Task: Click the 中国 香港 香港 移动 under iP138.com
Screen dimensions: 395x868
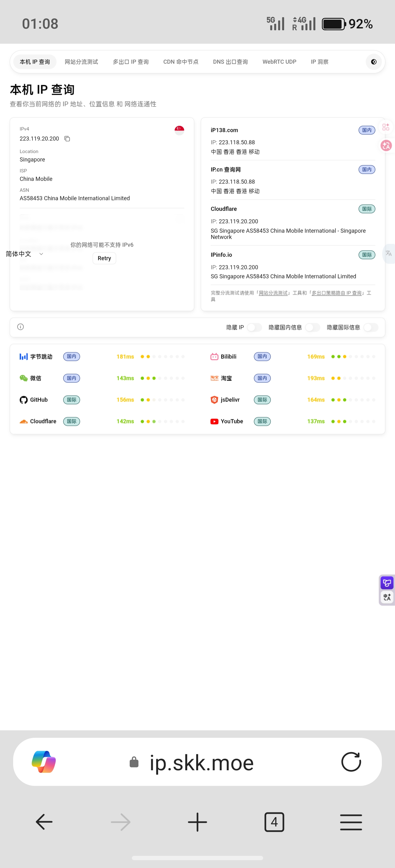Action: (235, 152)
